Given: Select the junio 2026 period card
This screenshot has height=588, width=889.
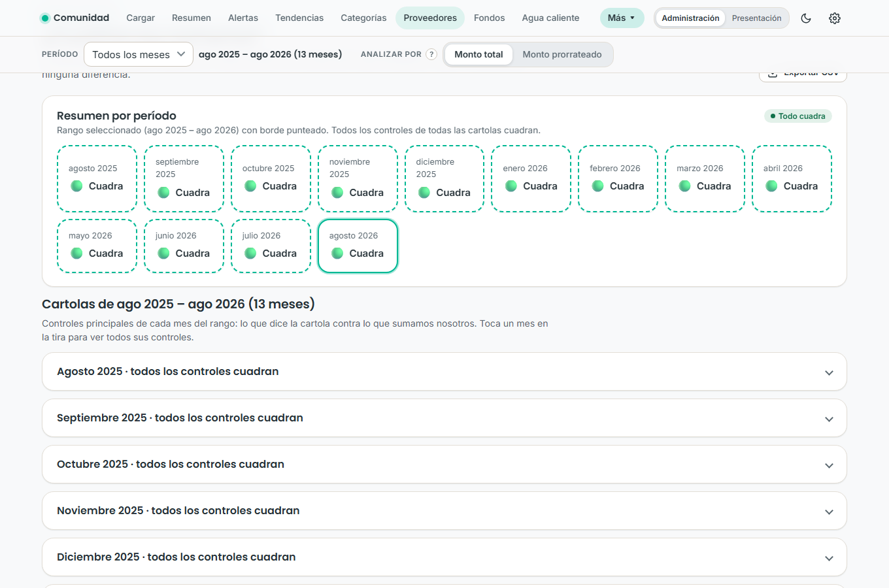Looking at the screenshot, I should (184, 246).
